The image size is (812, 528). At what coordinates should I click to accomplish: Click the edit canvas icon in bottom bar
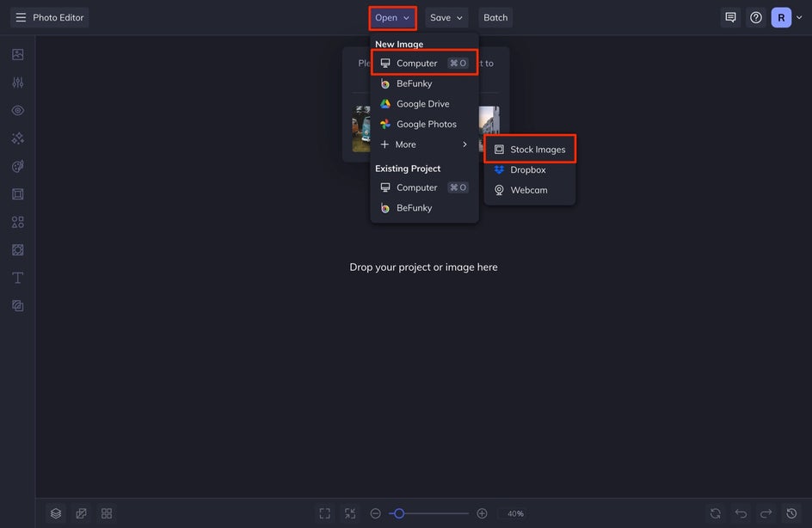(x=82, y=513)
